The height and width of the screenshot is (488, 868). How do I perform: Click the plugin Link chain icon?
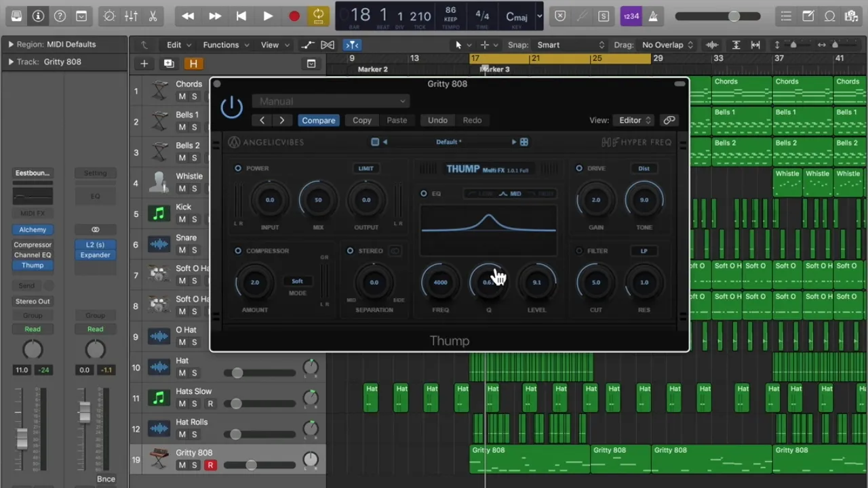tap(669, 120)
